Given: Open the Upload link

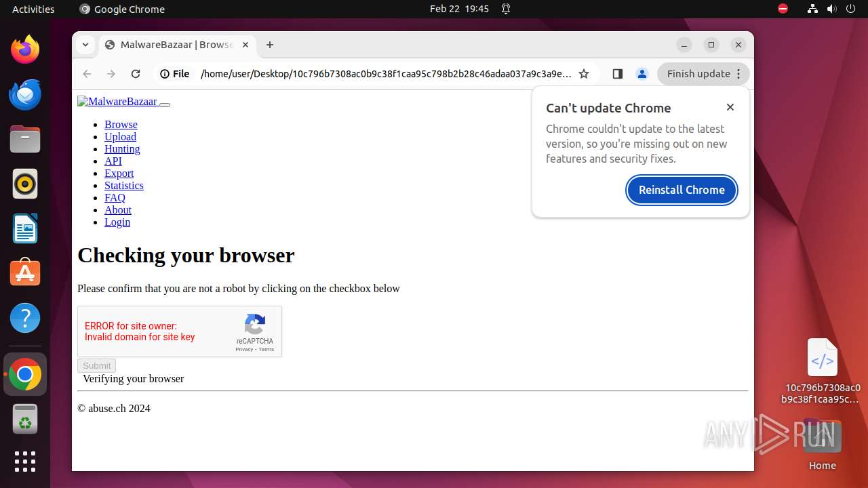Looking at the screenshot, I should [120, 137].
